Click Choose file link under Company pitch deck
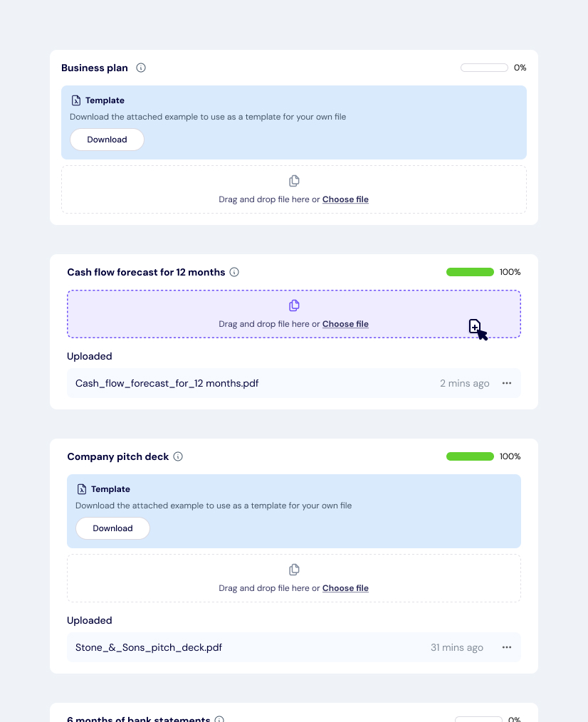This screenshot has height=722, width=588. tap(345, 588)
